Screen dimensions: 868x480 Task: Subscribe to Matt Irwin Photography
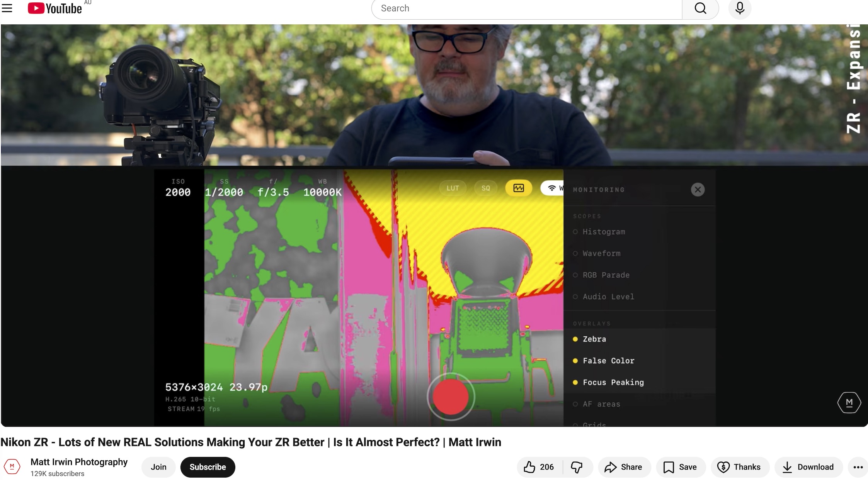[x=208, y=467]
